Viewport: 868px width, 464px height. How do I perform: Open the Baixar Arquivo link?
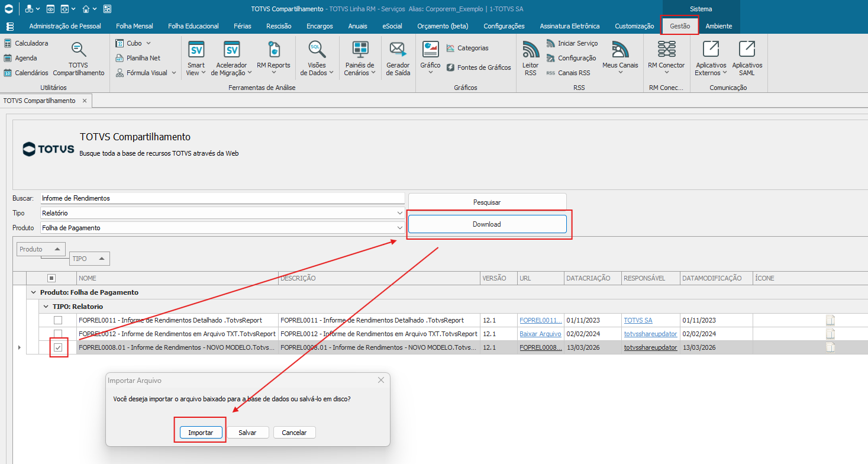541,334
